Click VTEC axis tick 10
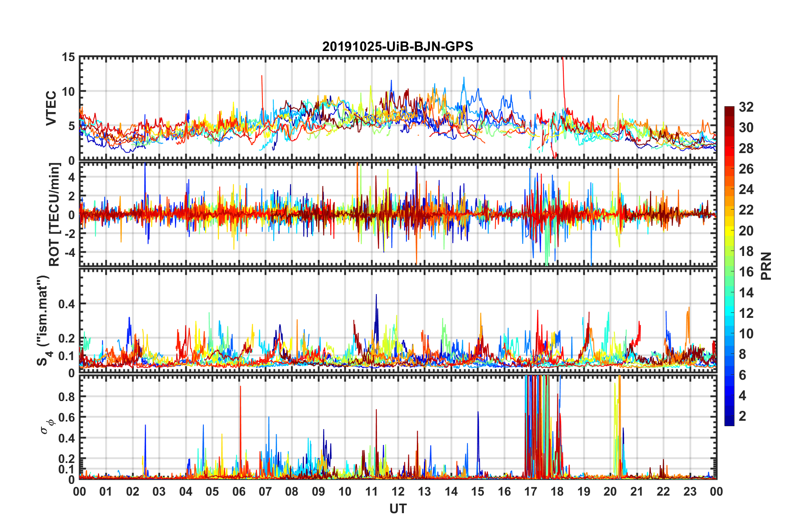Viewport: 796px width, 532px height. [x=68, y=92]
